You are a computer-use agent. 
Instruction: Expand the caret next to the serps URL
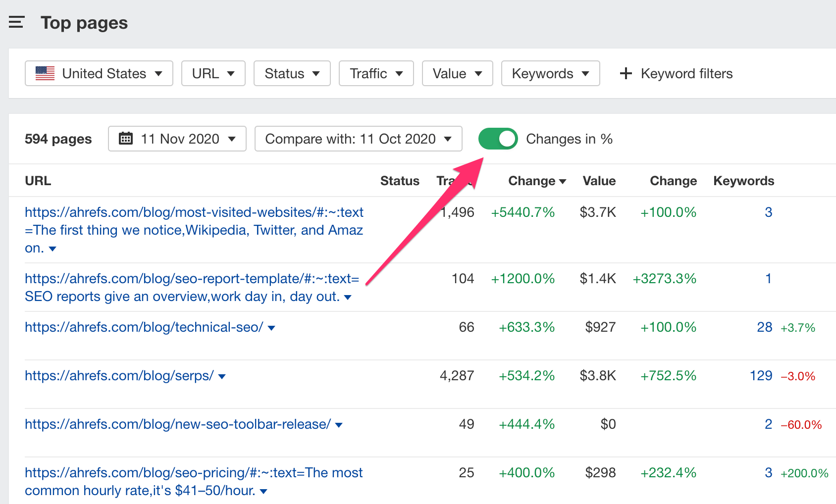tap(221, 376)
